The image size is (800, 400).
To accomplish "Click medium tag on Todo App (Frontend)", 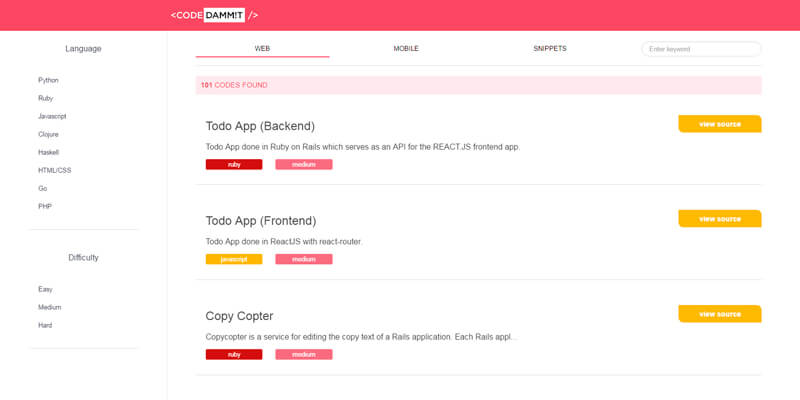I will (304, 259).
